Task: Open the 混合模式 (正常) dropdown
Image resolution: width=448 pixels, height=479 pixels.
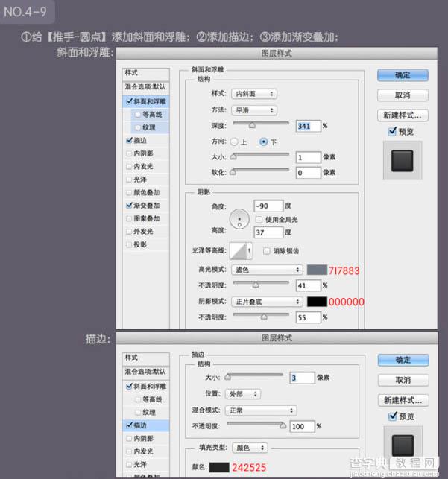Action: [x=261, y=411]
